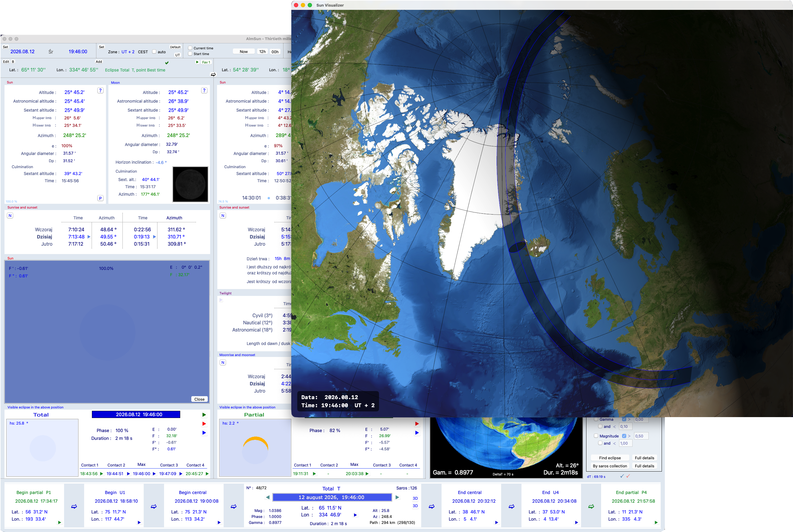
Task: Jump to Contact 3 time 19:47:09
Action: pyautogui.click(x=181, y=474)
